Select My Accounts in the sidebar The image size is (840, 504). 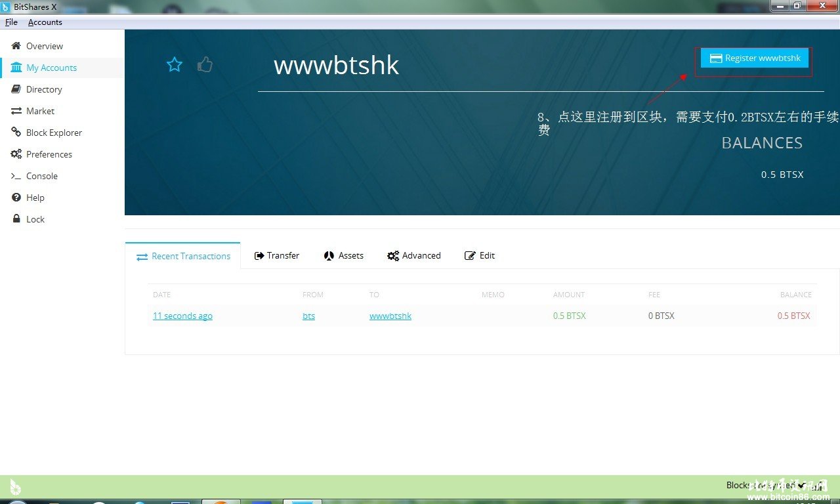pyautogui.click(x=51, y=68)
